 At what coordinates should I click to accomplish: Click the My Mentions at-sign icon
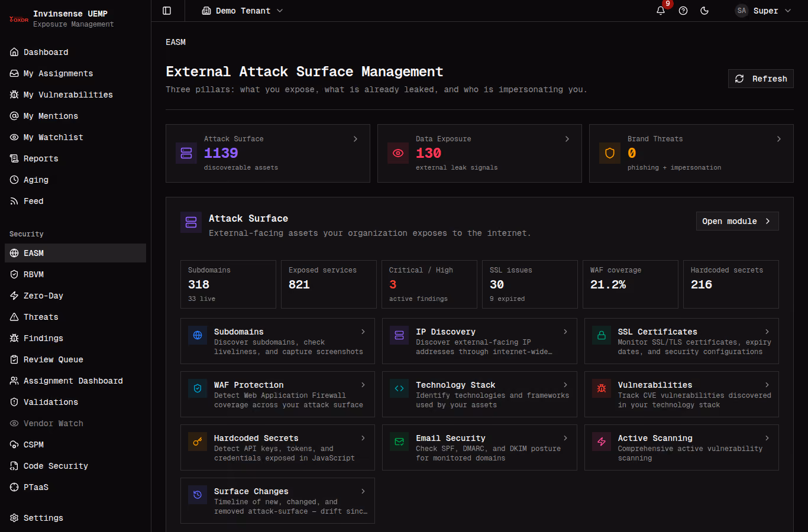click(14, 116)
